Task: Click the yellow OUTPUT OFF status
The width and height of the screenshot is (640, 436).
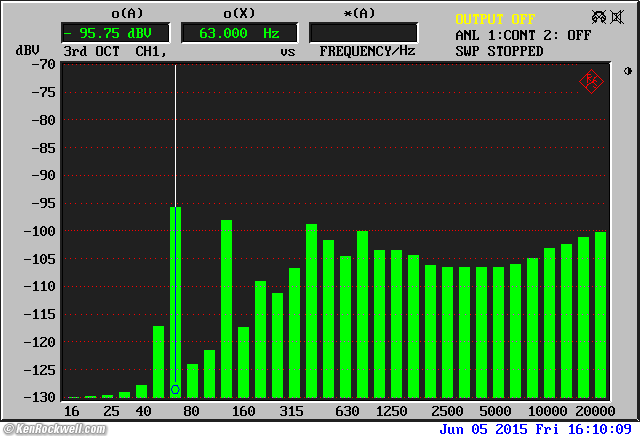Action: coord(495,19)
